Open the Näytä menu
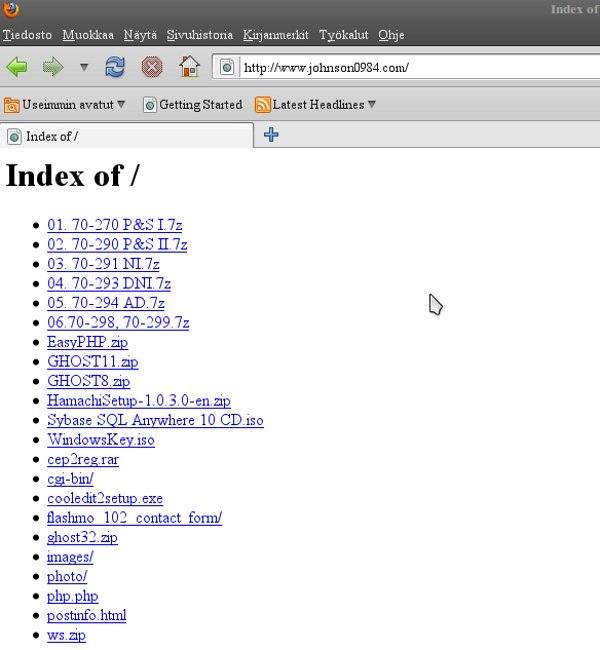 (x=140, y=35)
